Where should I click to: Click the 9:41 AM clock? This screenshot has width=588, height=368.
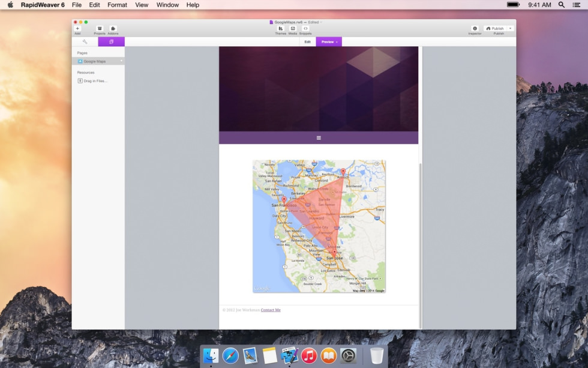point(539,5)
